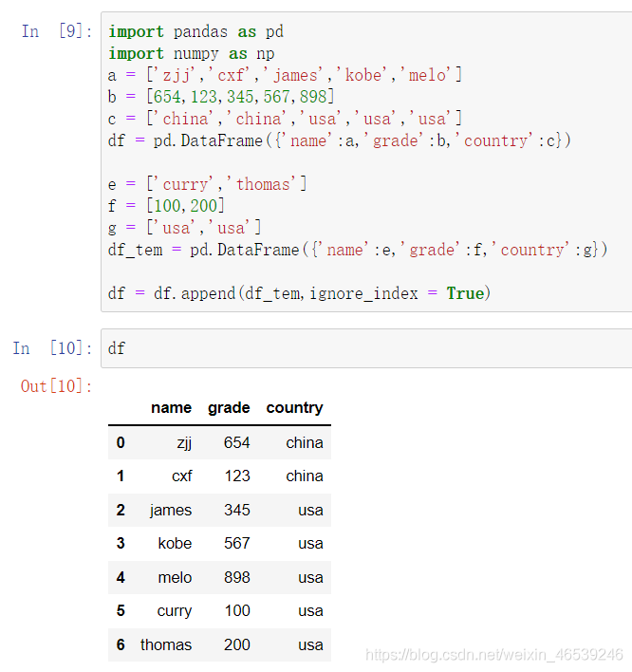Click the 'usa' country cell in the kobe row
The height and width of the screenshot is (672, 632).
pos(310,544)
